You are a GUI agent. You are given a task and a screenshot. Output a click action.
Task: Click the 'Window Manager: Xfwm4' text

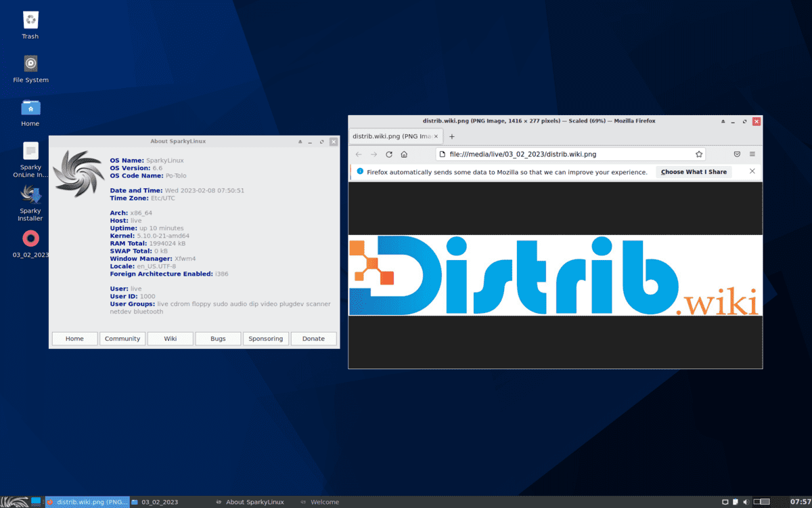(x=153, y=259)
